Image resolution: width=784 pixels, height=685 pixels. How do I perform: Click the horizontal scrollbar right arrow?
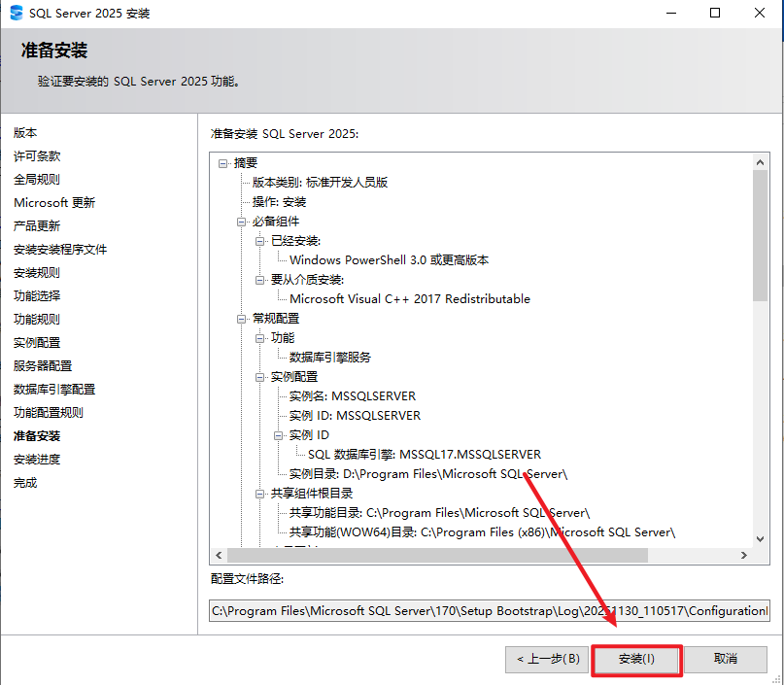(x=743, y=556)
